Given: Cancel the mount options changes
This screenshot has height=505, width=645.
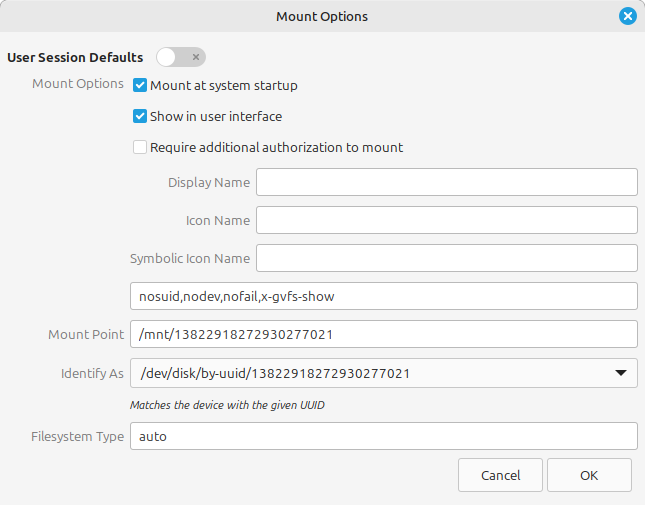Looking at the screenshot, I should (501, 475).
